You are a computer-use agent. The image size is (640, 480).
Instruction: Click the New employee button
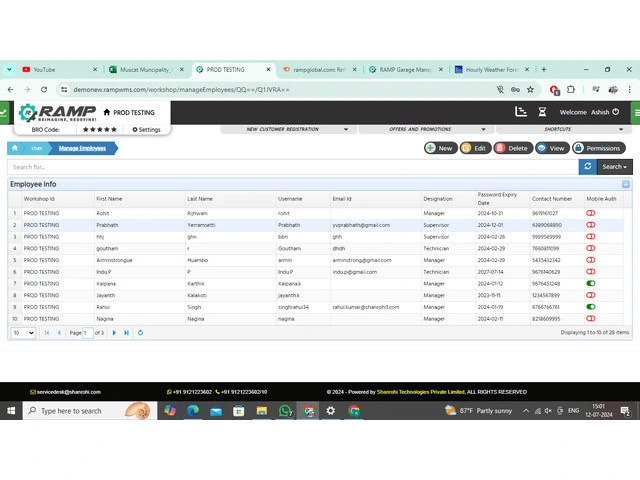pyautogui.click(x=439, y=148)
